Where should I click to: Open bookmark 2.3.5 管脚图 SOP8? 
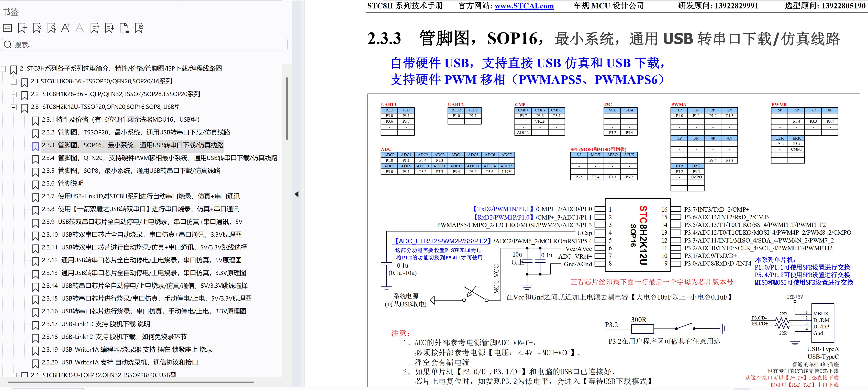(131, 171)
